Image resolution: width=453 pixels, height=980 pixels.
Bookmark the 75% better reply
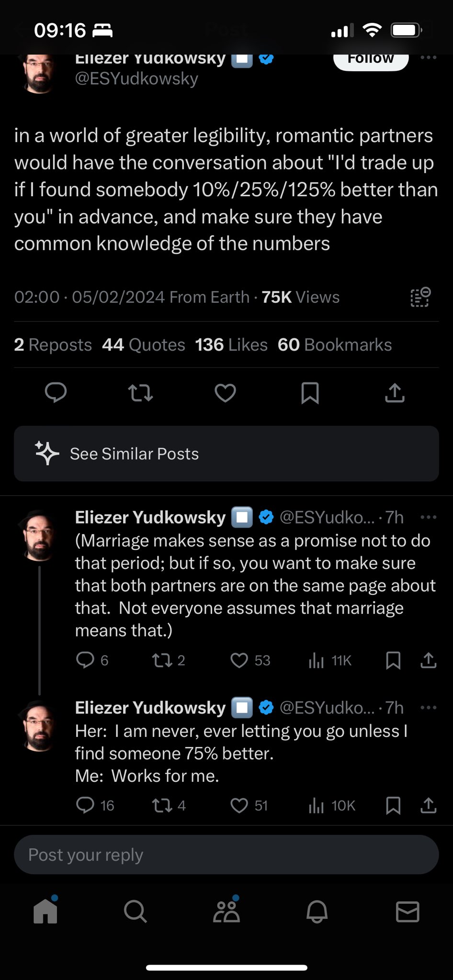(393, 806)
